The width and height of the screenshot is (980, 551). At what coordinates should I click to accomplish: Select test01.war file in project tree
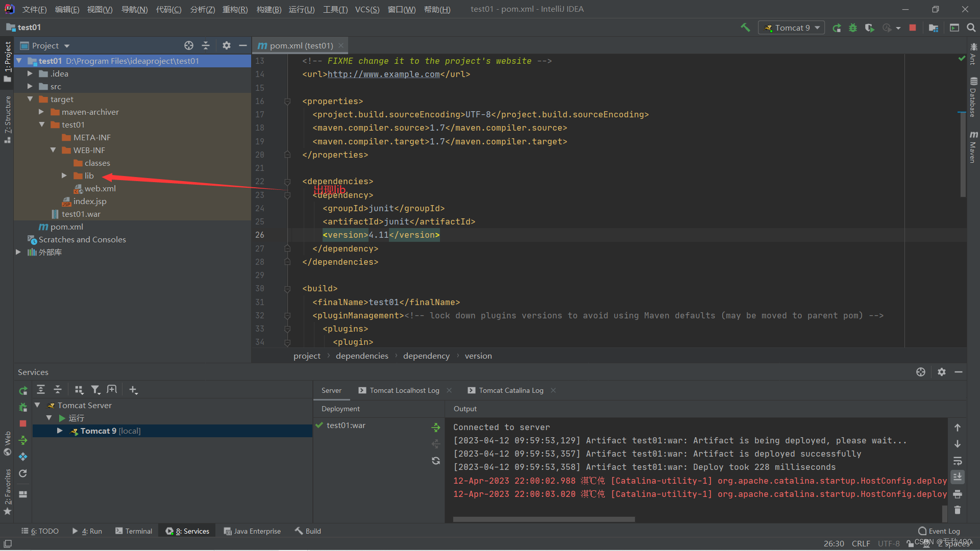tap(81, 214)
